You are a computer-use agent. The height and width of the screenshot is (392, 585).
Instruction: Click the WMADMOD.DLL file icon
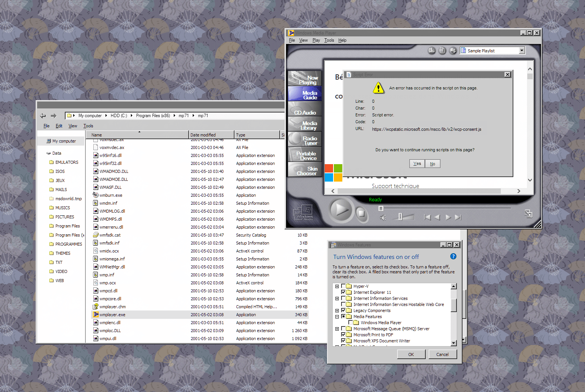pos(96,171)
